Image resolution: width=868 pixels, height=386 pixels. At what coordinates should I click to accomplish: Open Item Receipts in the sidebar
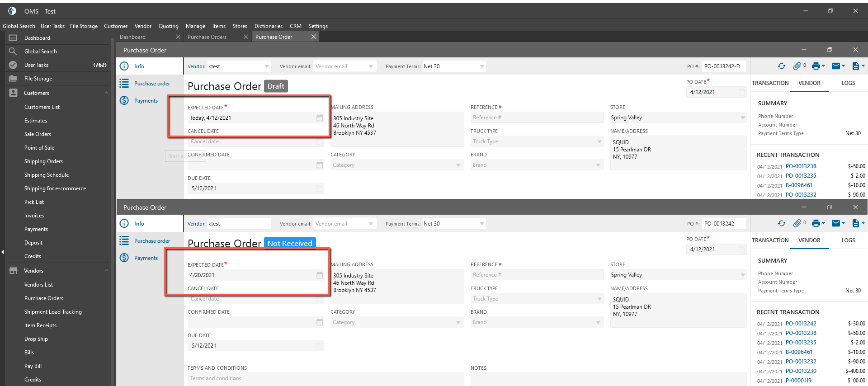tap(40, 325)
